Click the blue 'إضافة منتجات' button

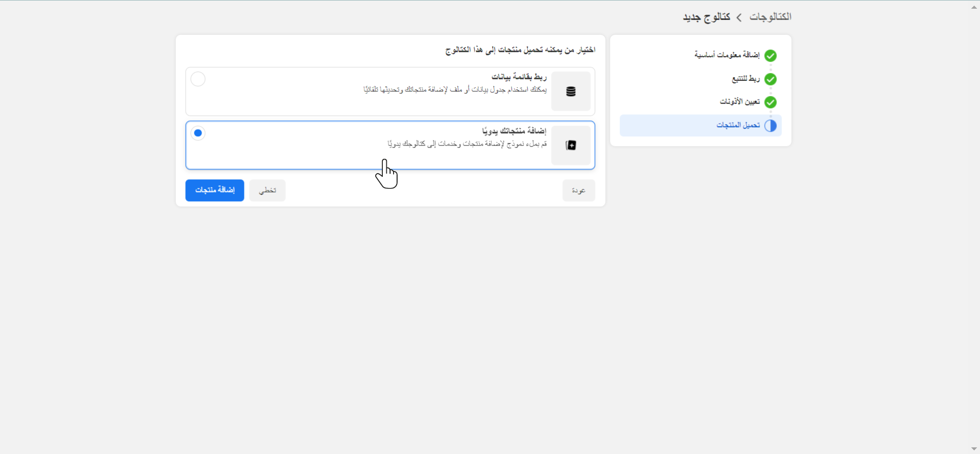point(215,190)
